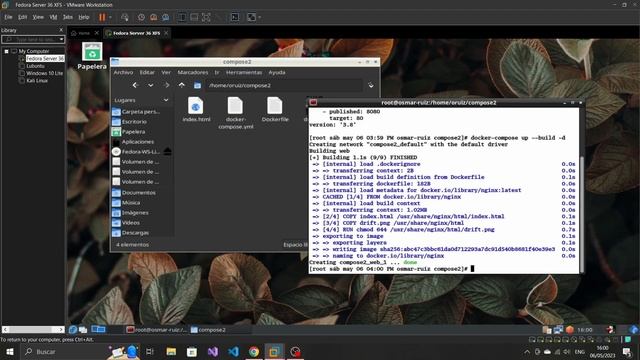Image resolution: width=640 pixels, height=360 pixels.
Task: Open the file manager history dropdown chevron
Action: click(x=151, y=85)
